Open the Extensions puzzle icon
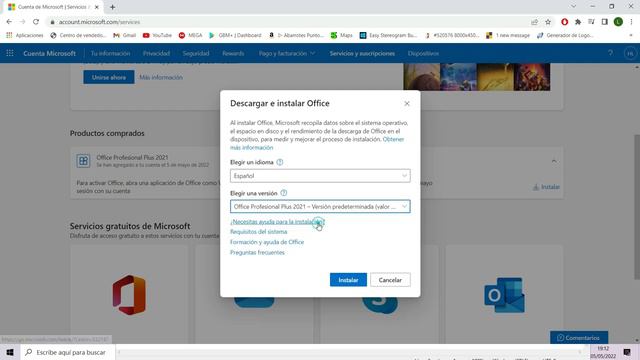This screenshot has height=360, width=640. [578, 22]
